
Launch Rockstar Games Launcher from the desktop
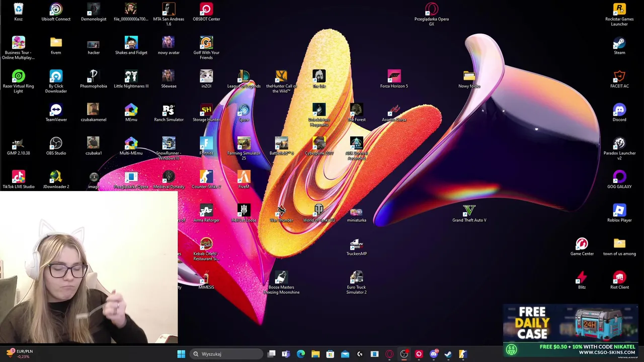point(619,14)
